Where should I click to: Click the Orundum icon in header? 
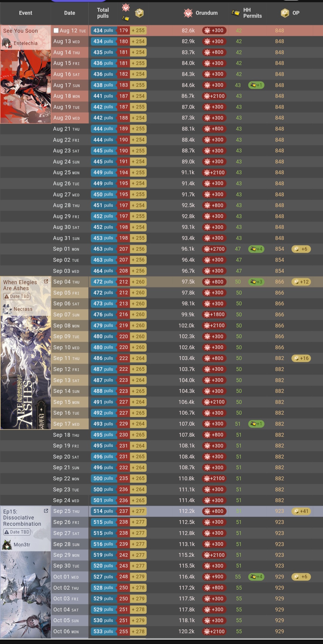click(188, 13)
